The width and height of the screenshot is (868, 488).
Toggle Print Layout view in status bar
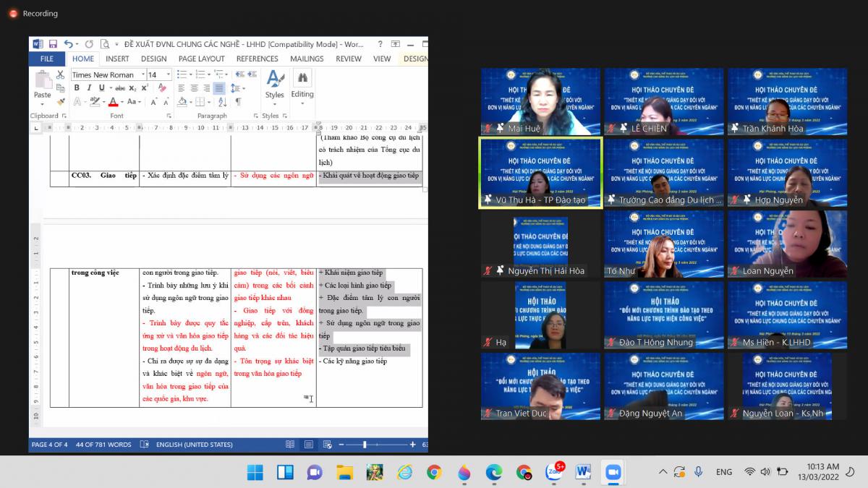(309, 445)
